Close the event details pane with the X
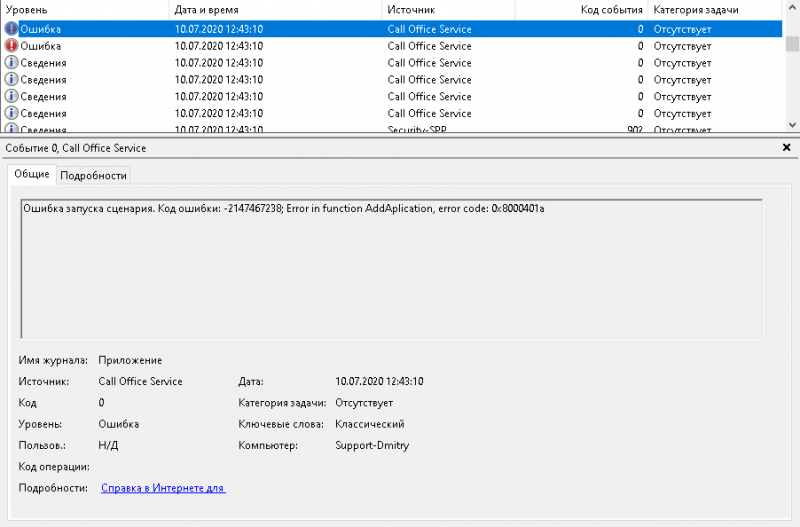 [x=786, y=147]
